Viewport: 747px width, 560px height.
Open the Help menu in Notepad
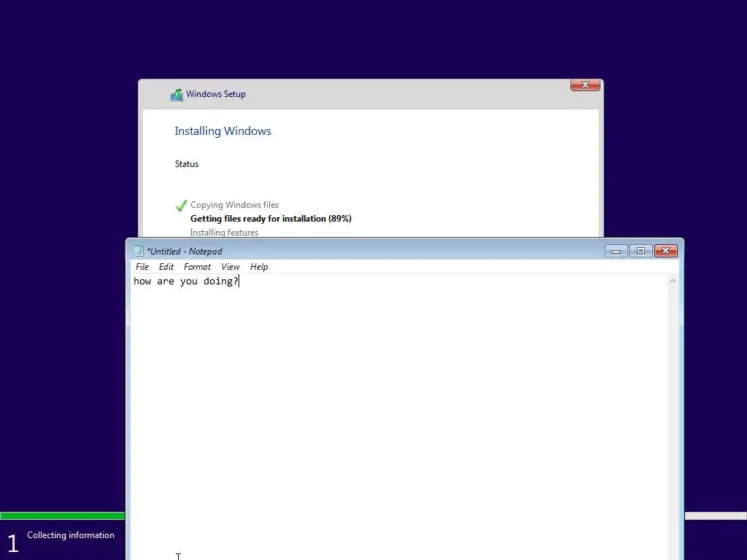(259, 267)
